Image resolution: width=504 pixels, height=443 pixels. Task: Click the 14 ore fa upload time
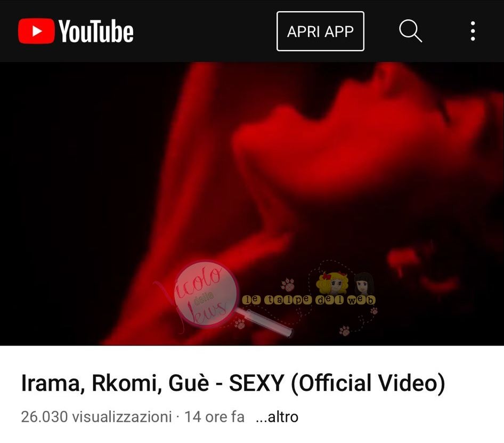(x=214, y=417)
